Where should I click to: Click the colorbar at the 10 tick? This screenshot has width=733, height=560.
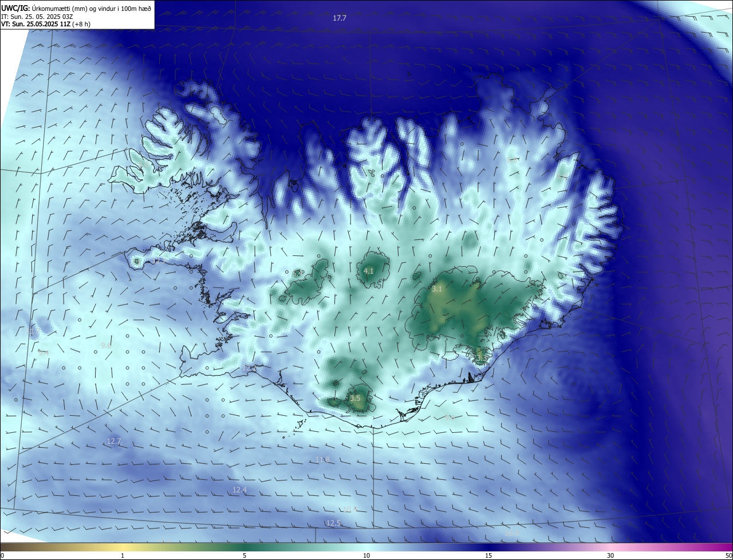[x=366, y=555]
